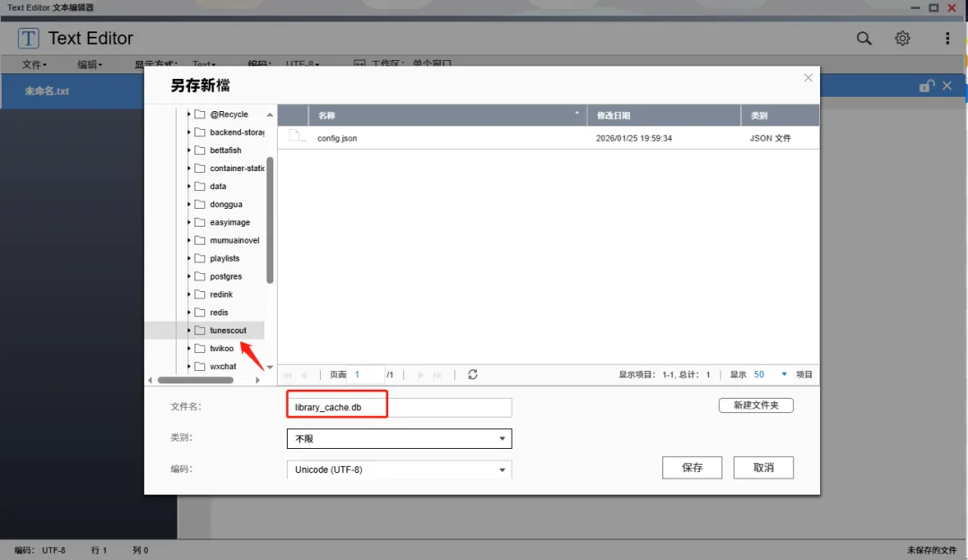Click the folder tree vertical scrollbar

coord(270,220)
